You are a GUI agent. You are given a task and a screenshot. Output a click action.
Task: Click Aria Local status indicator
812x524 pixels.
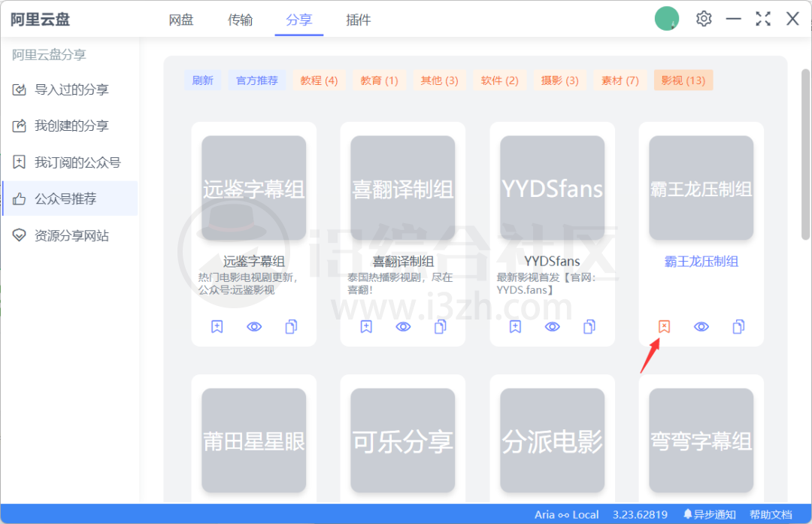click(x=567, y=515)
